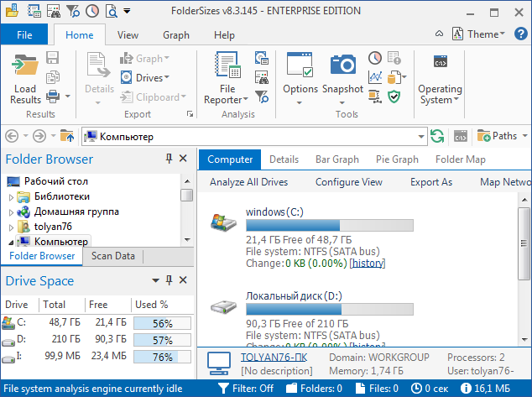The width and height of the screenshot is (532, 397).
Task: Click Analyze All Drives
Action: coord(248,182)
